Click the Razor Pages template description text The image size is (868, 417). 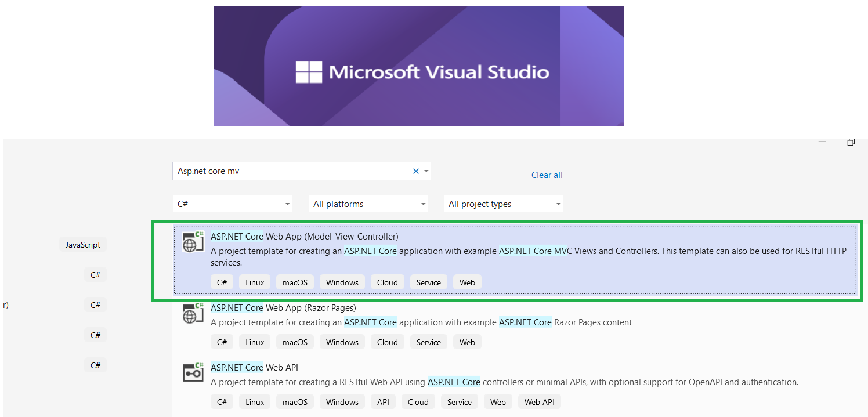421,322
